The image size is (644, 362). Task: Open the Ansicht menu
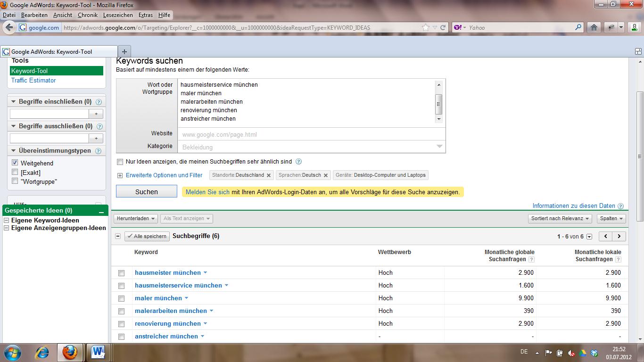[x=63, y=15]
